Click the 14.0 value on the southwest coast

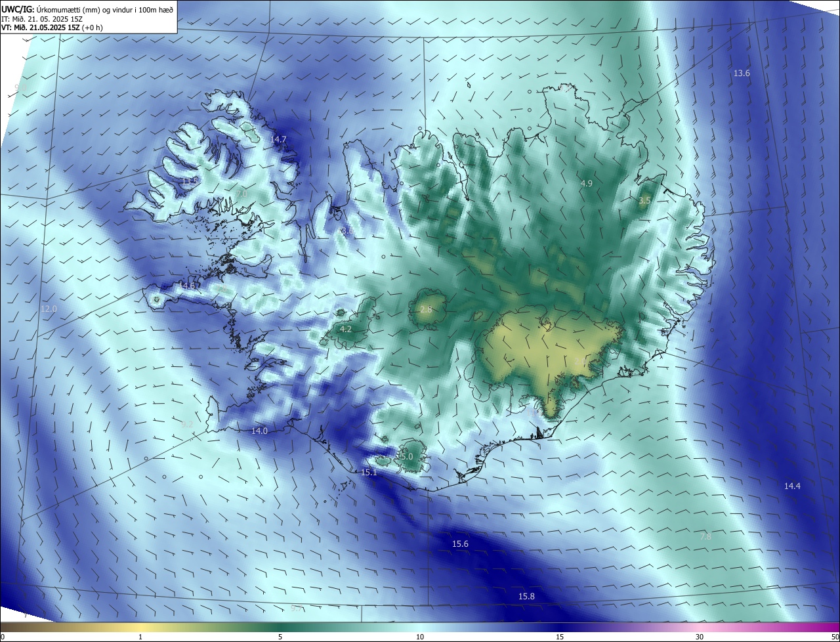pyautogui.click(x=259, y=431)
